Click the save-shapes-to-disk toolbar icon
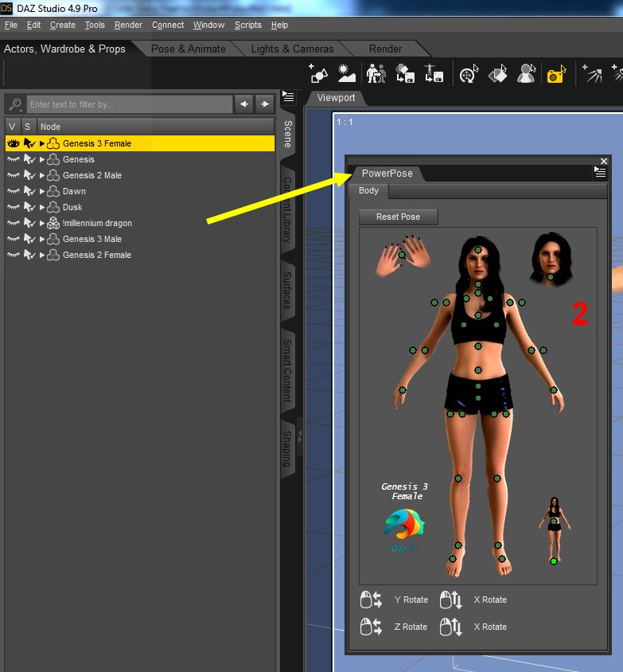 tap(405, 73)
